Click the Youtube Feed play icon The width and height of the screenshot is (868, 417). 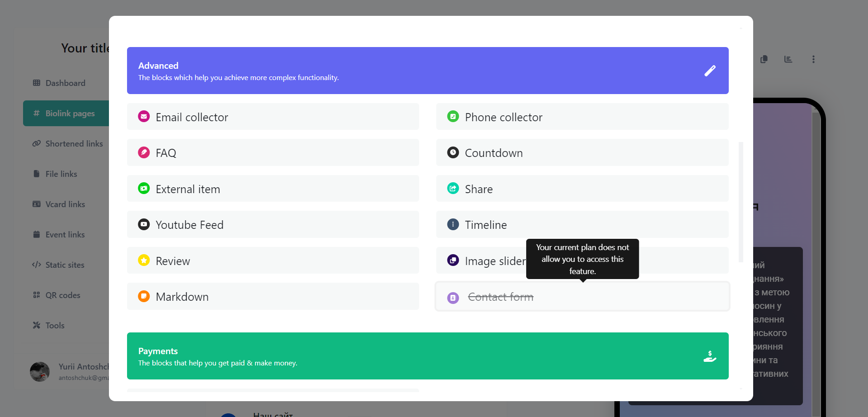[x=144, y=224]
